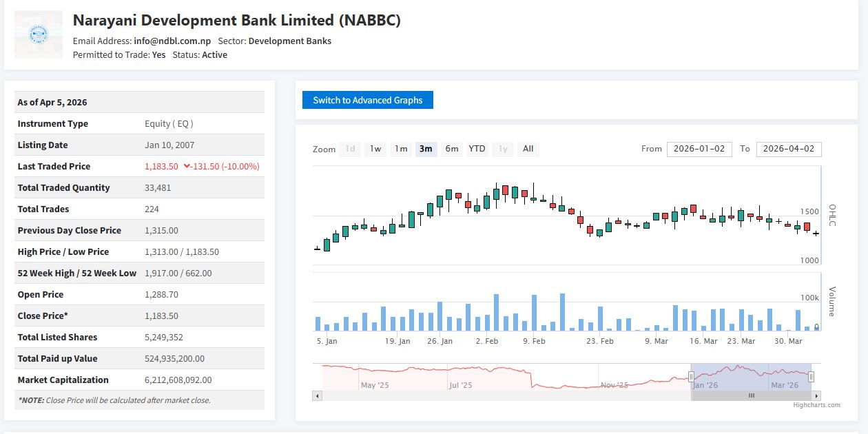Click the right scroll arrow under the chart
Screen dimensions: 868x434
(x=816, y=396)
